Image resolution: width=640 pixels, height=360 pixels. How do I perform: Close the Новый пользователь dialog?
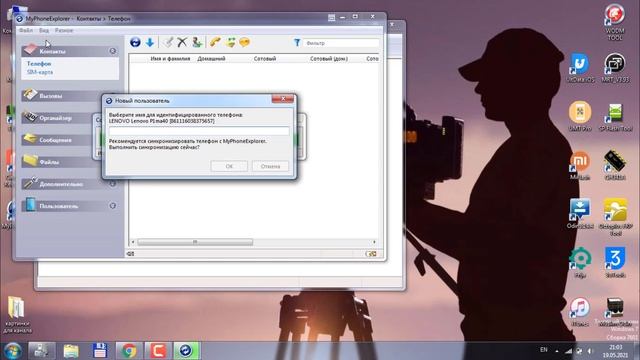pyautogui.click(x=283, y=99)
